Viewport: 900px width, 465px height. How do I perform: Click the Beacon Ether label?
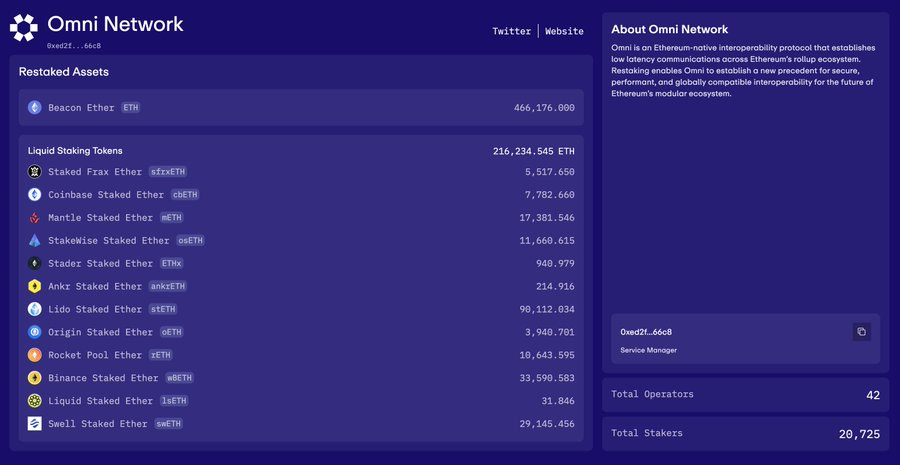(81, 107)
